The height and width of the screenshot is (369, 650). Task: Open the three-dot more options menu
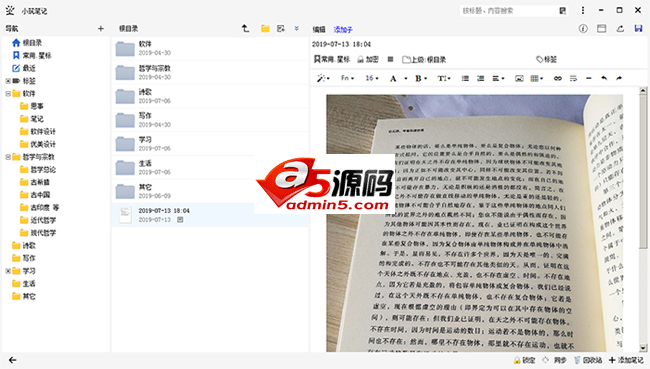pyautogui.click(x=583, y=10)
